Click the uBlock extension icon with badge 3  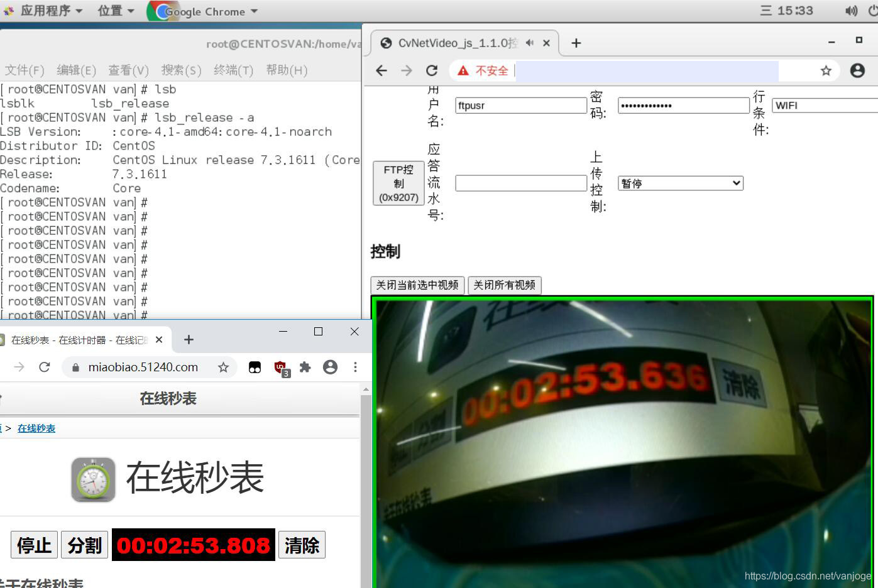(281, 368)
